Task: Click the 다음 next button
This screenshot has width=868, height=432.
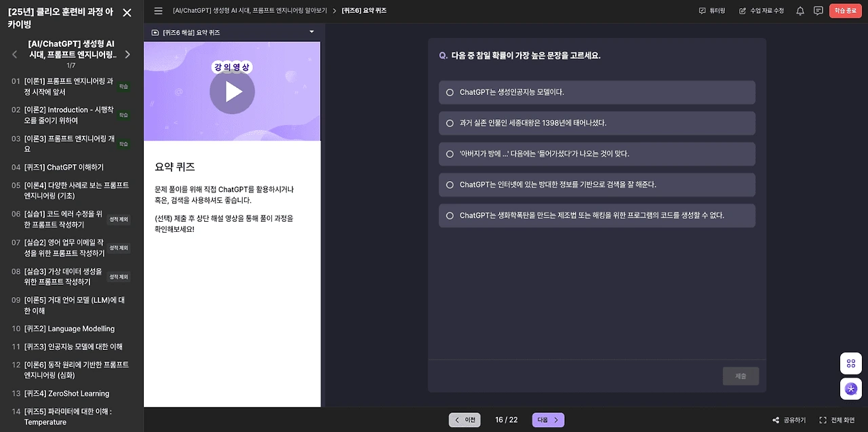Action: pyautogui.click(x=548, y=420)
